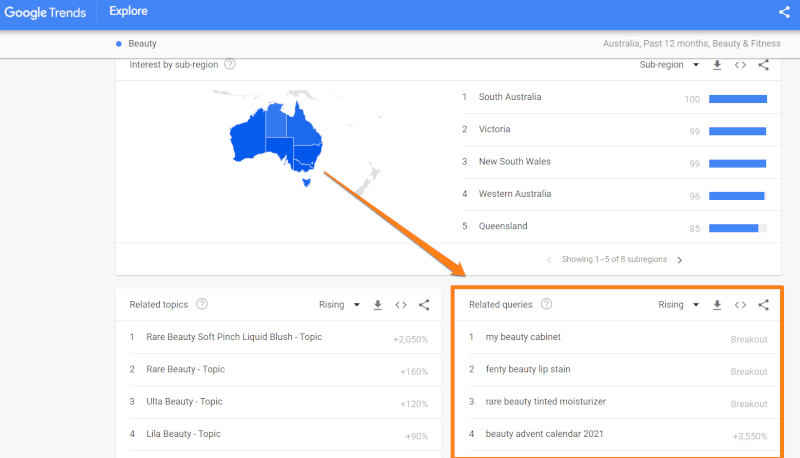800x458 pixels.
Task: Click the Queensland interest bar
Action: pyautogui.click(x=738, y=228)
